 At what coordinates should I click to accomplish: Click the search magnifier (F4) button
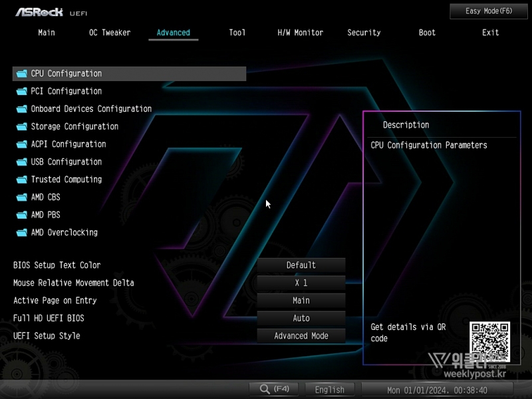tap(274, 390)
